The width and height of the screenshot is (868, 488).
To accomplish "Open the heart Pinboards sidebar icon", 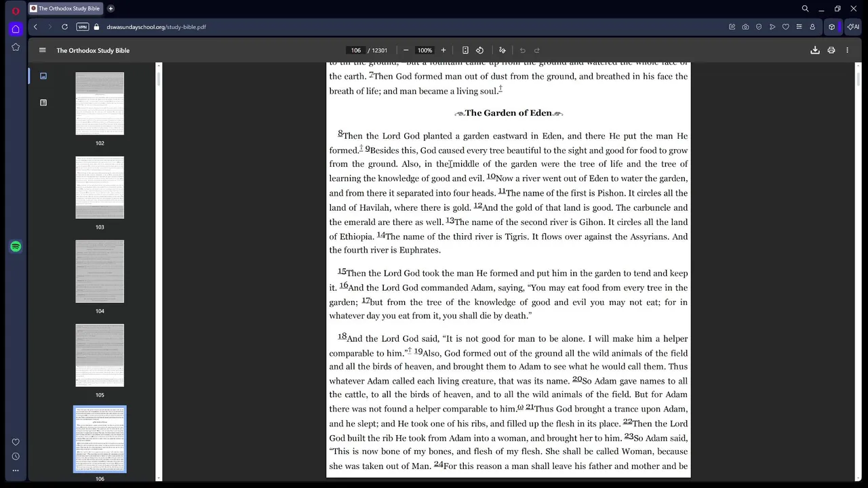I will tap(16, 442).
